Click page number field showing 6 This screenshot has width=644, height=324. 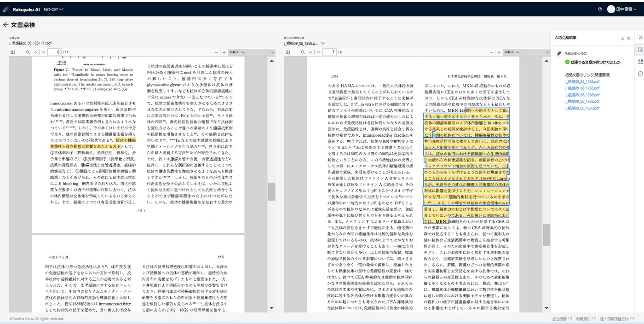click(x=55, y=52)
